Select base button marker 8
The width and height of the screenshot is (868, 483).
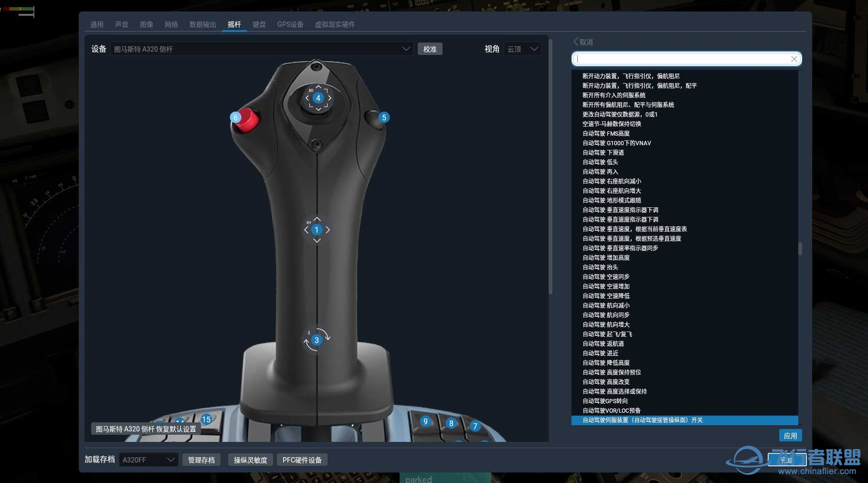[x=451, y=423]
